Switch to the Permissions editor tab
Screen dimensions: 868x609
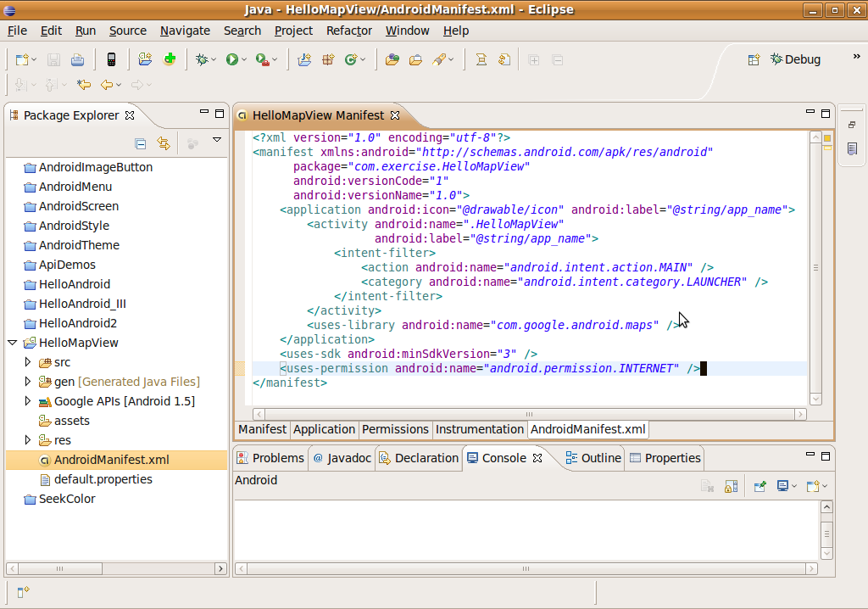pos(395,429)
